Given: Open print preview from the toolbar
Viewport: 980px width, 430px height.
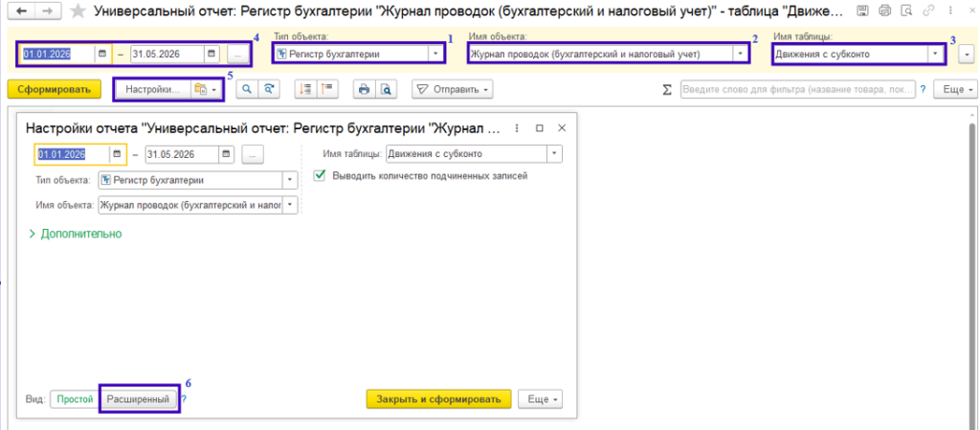Looking at the screenshot, I should tap(387, 89).
